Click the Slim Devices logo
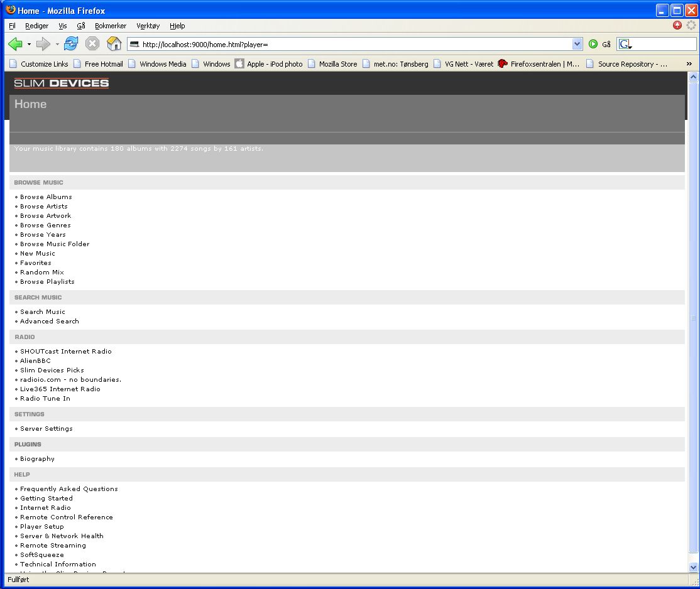This screenshot has height=589, width=700. [x=62, y=84]
